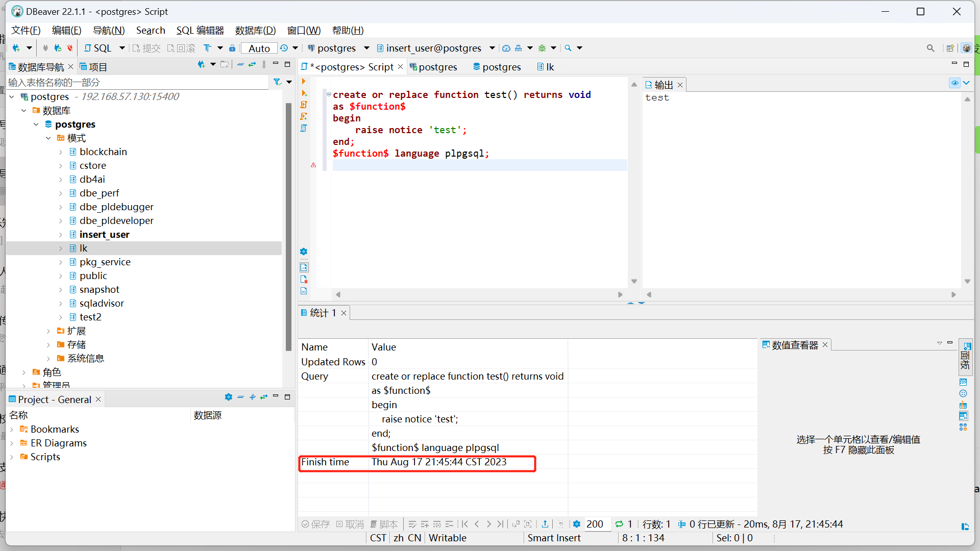Click the lock transaction mode icon
This screenshot has height=551, width=980.
pos(232,48)
